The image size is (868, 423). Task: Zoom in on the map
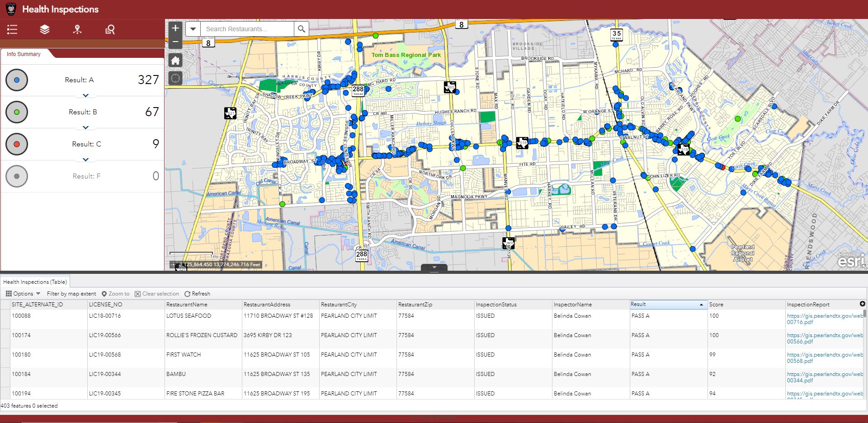(175, 28)
